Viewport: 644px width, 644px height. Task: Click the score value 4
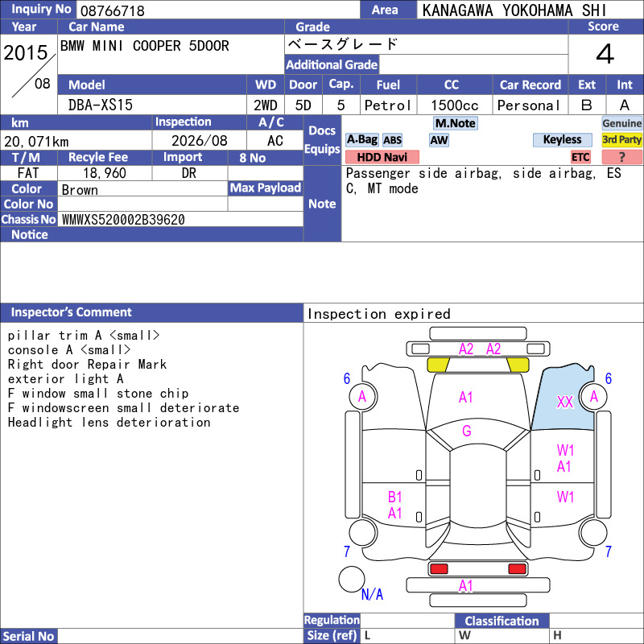(605, 54)
